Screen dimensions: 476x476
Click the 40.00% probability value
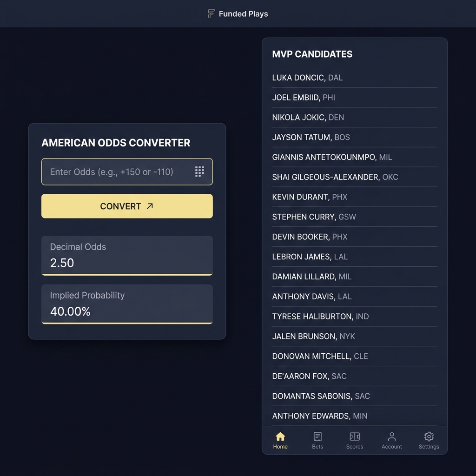click(70, 311)
